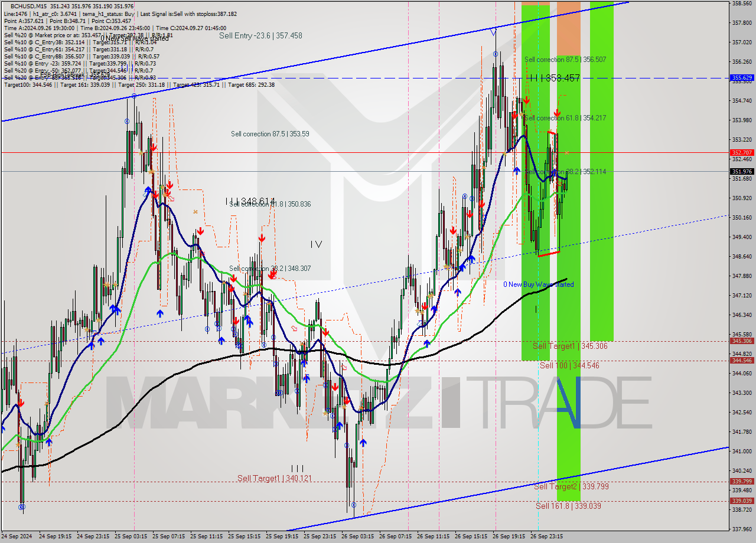Viewport: 756px width, 543px height.
Task: Click the 350.920 price axis value
Action: coord(742,198)
